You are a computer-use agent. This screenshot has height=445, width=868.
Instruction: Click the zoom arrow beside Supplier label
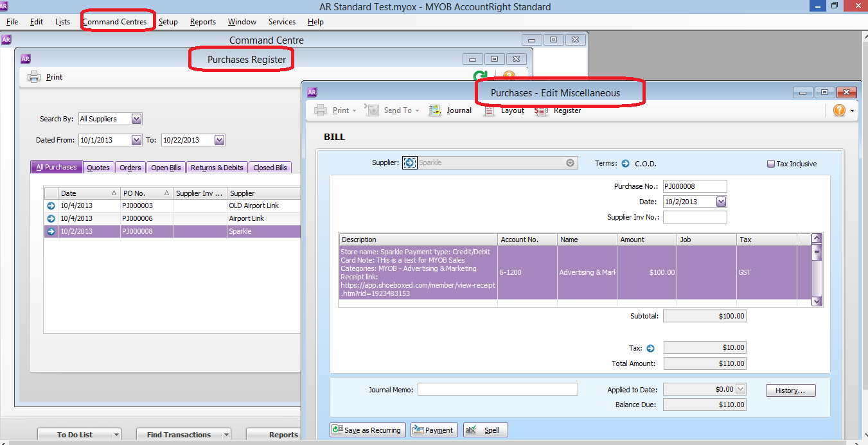coord(409,163)
